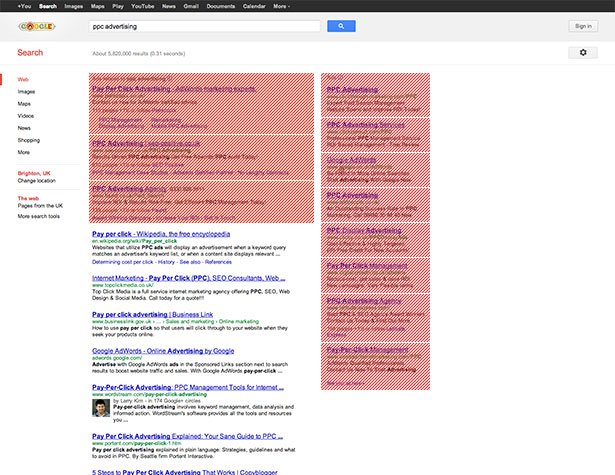Open YouTube in the top bar

pyautogui.click(x=143, y=6)
